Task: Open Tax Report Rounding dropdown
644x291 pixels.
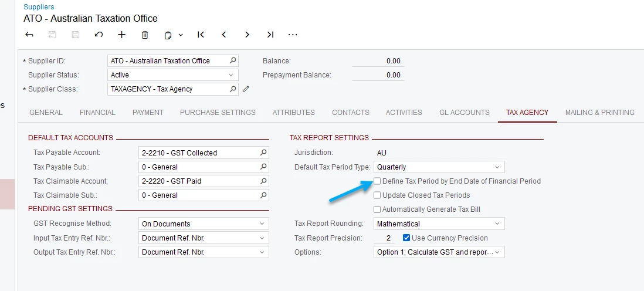Action: click(x=497, y=224)
